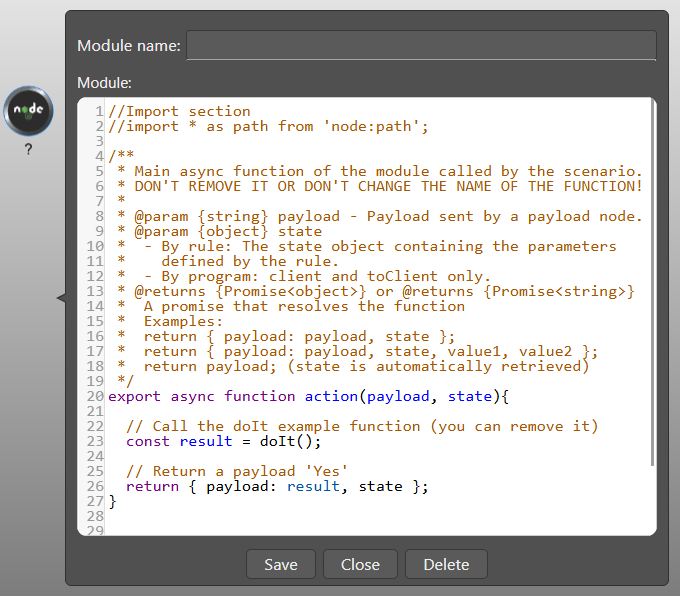Close the module editor dialog
The image size is (680, 596).
(x=360, y=564)
